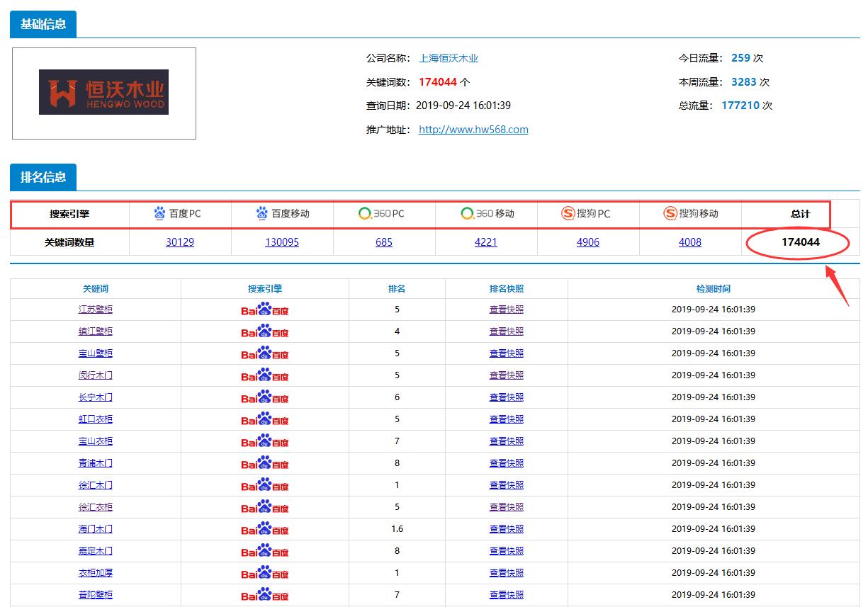Open the 130095 keyword count for 百度移动
Viewport: 868px width, 607px height.
282,242
